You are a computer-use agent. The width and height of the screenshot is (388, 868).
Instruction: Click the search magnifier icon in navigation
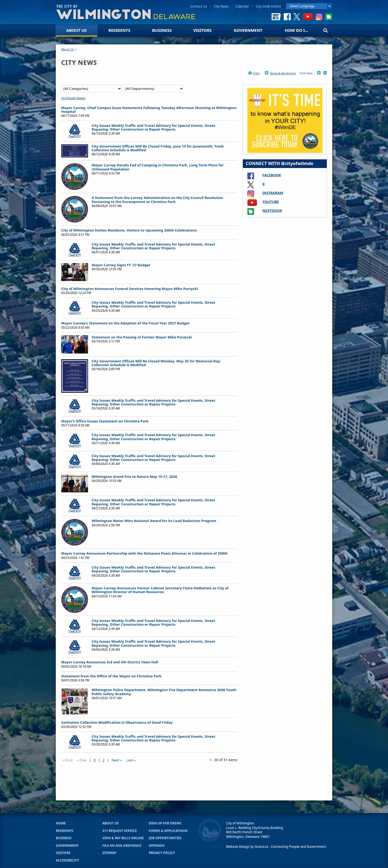(325, 30)
